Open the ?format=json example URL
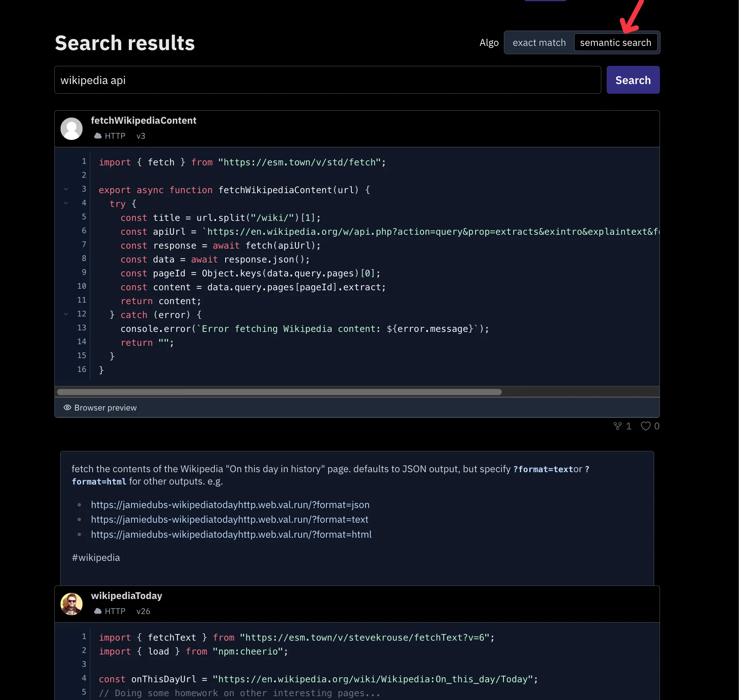Viewport: 739px width, 700px height. click(230, 505)
